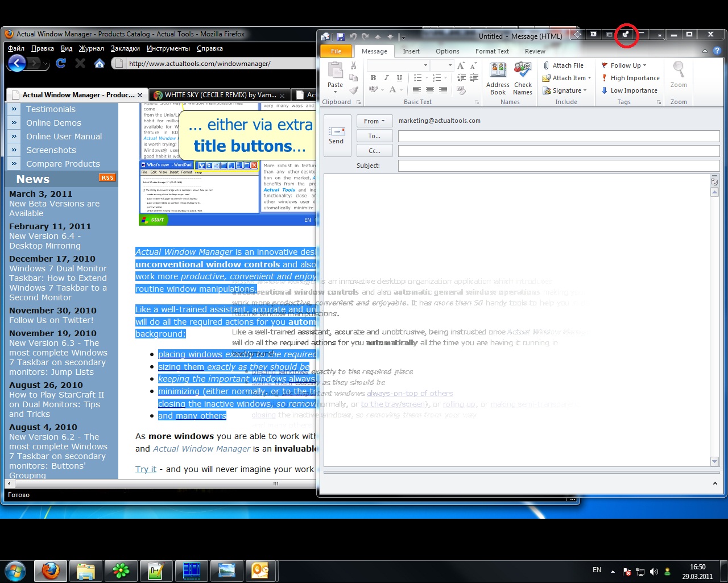Click the Cc... button
Image resolution: width=728 pixels, height=583 pixels.
(374, 151)
